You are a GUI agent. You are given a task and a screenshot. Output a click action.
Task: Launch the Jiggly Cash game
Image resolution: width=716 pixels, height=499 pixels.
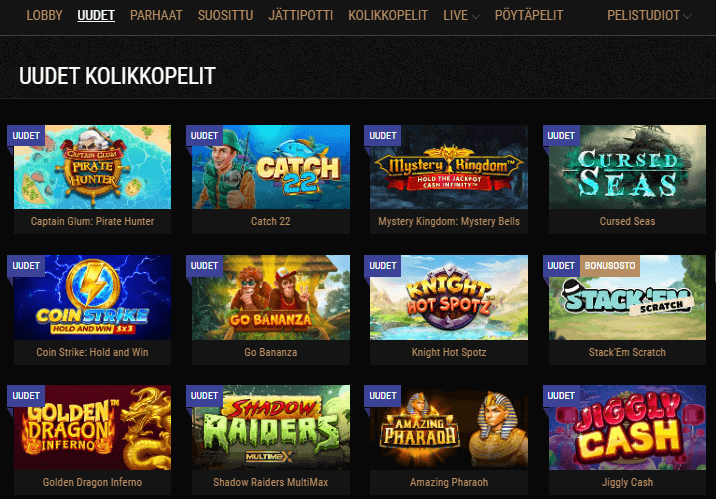coord(627,428)
